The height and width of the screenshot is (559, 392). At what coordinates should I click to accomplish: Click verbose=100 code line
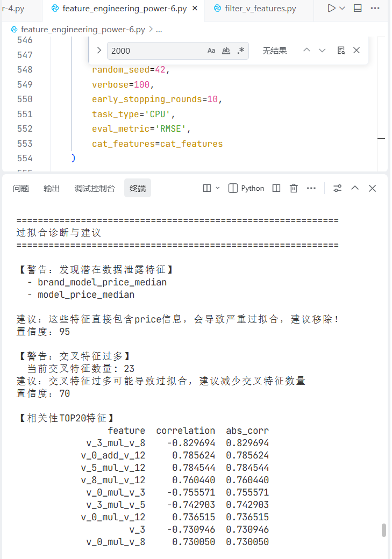coord(123,84)
